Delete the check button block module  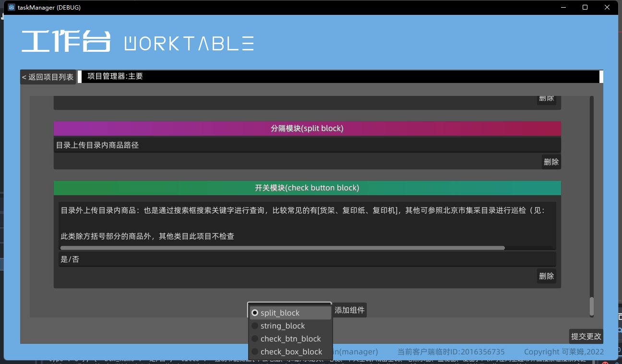[546, 276]
